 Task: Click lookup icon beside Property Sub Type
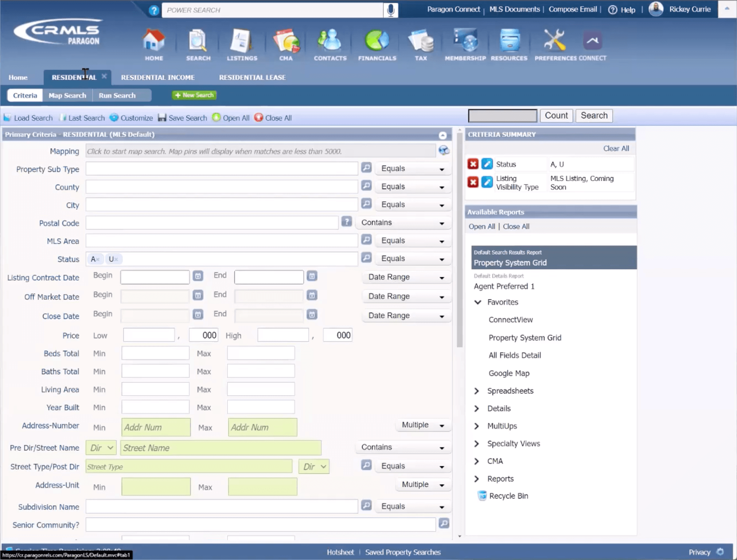pyautogui.click(x=366, y=168)
